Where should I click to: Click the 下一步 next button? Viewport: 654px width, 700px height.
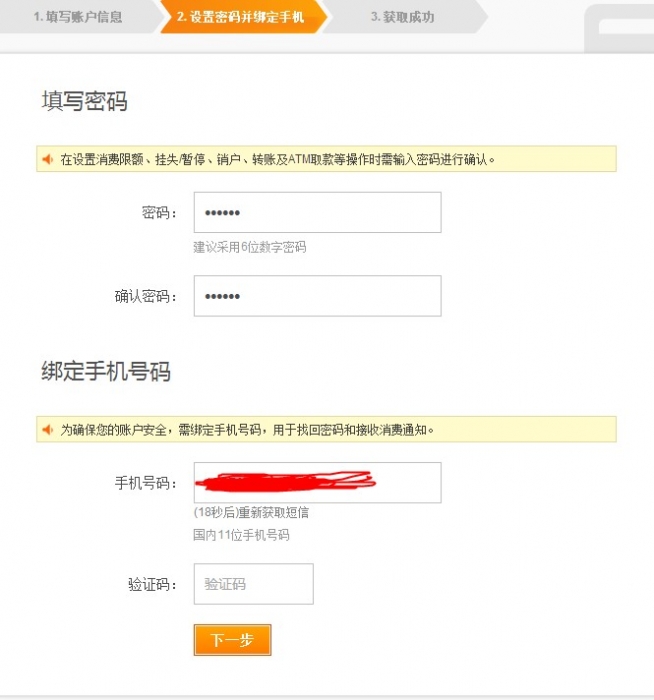(232, 640)
